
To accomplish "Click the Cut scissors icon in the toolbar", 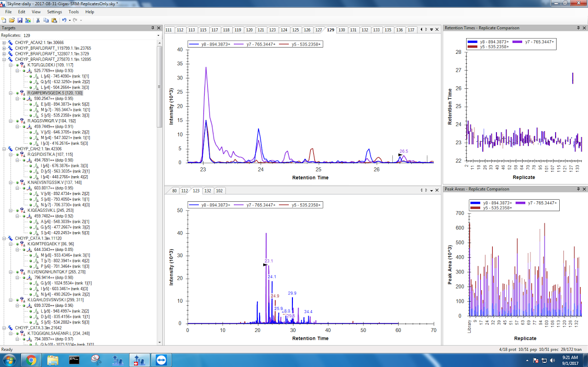I will (38, 20).
